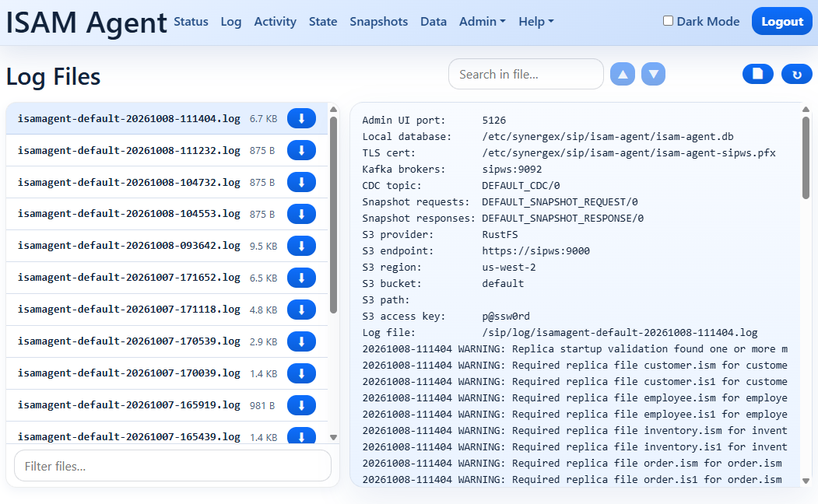Open the Admin dropdown menu
The width and height of the screenshot is (818, 504).
[482, 21]
